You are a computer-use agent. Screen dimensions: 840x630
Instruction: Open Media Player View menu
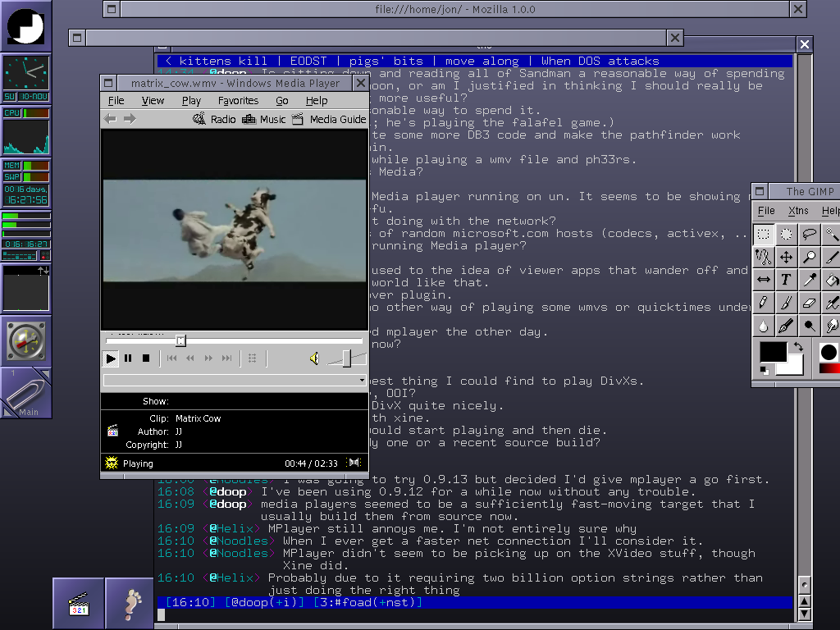[153, 101]
